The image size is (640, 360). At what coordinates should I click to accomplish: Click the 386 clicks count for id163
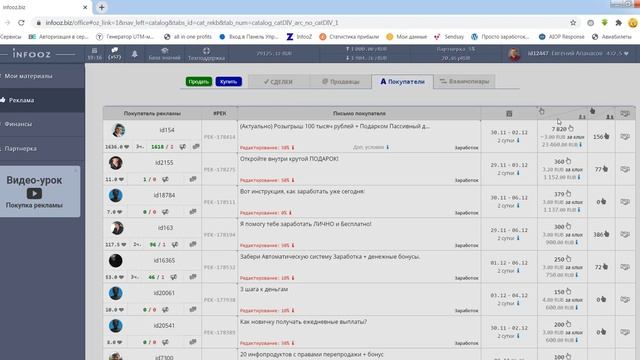[598, 235]
